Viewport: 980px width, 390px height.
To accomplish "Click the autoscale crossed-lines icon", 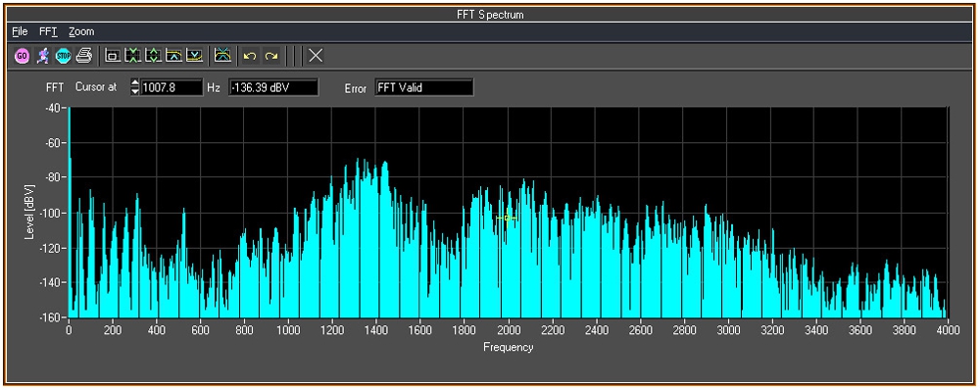I will pyautogui.click(x=222, y=56).
